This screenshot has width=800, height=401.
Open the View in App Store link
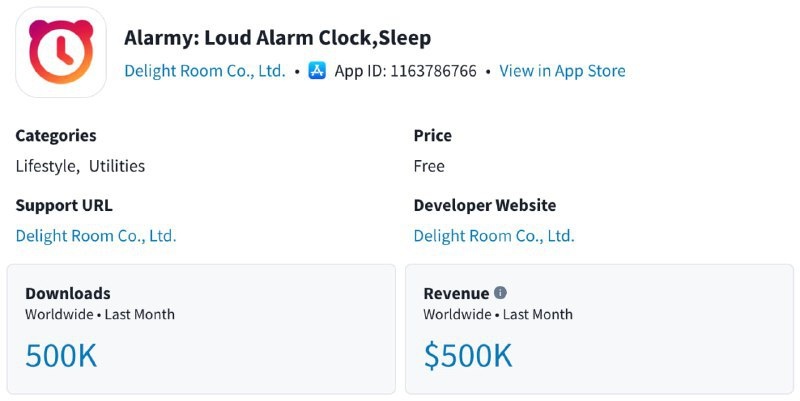[562, 71]
